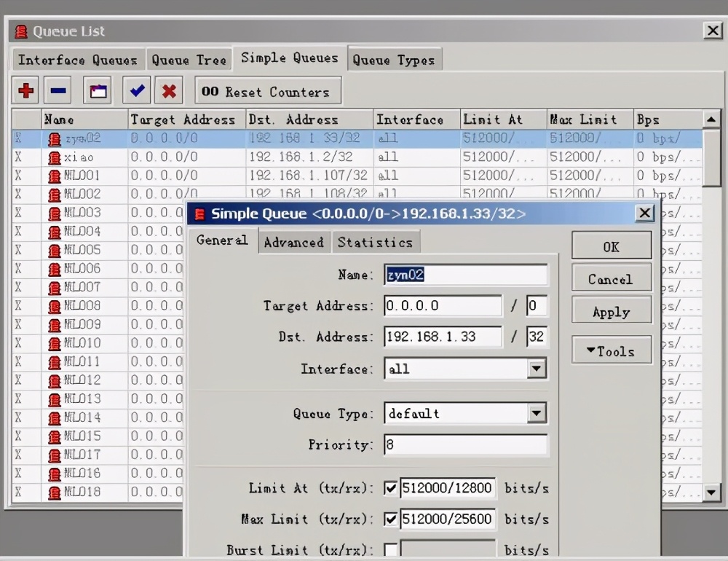728x561 pixels.
Task: Select the NL010 queue entry icon
Action: [54, 343]
